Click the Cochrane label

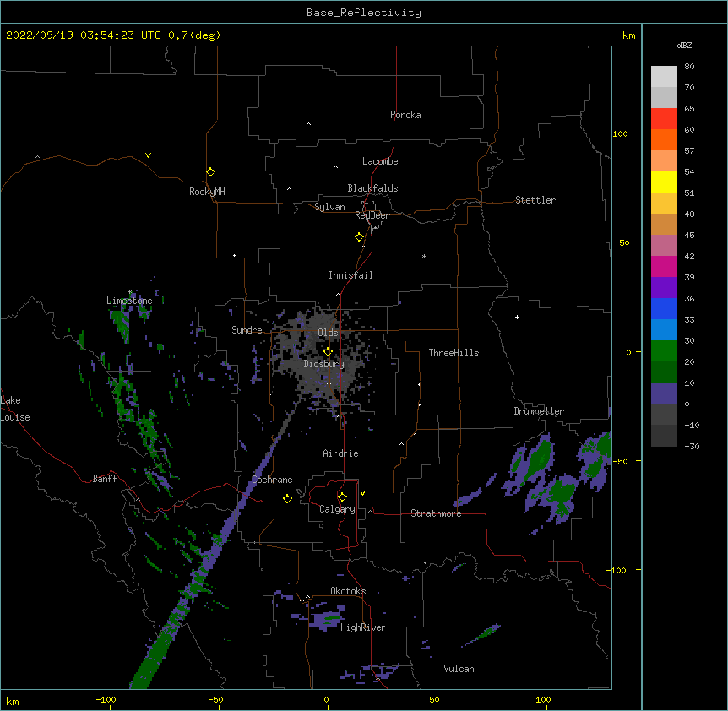point(272,480)
